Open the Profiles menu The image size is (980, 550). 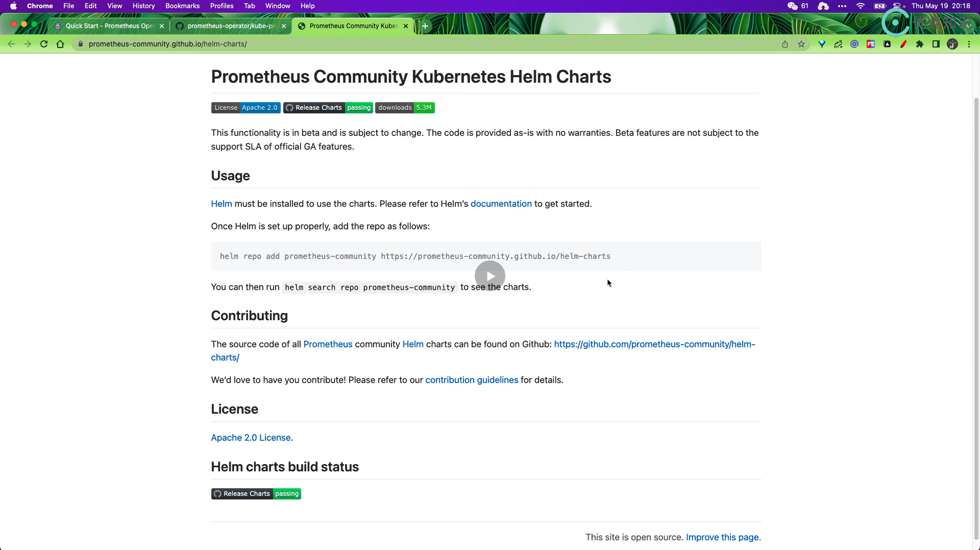[222, 6]
